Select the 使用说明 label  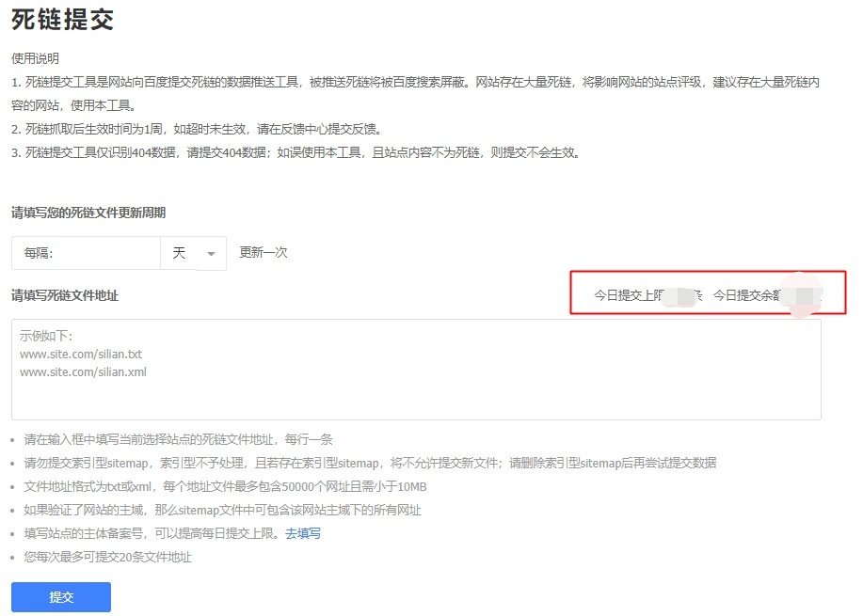tap(36, 58)
